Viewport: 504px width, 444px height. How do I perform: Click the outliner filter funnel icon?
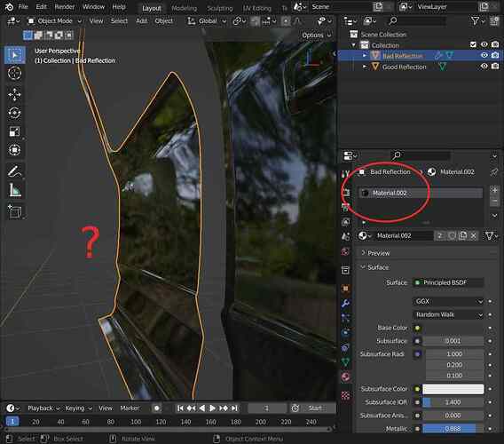(475, 21)
